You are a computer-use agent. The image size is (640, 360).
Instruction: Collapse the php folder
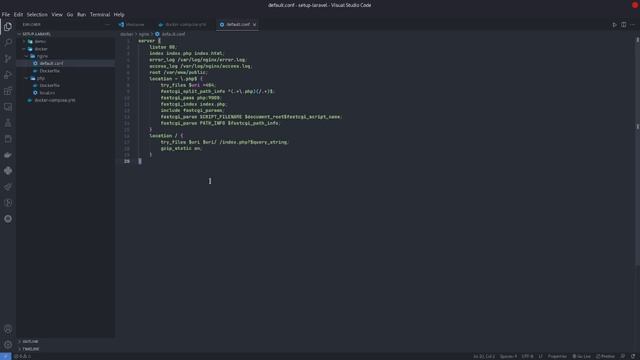pos(41,78)
